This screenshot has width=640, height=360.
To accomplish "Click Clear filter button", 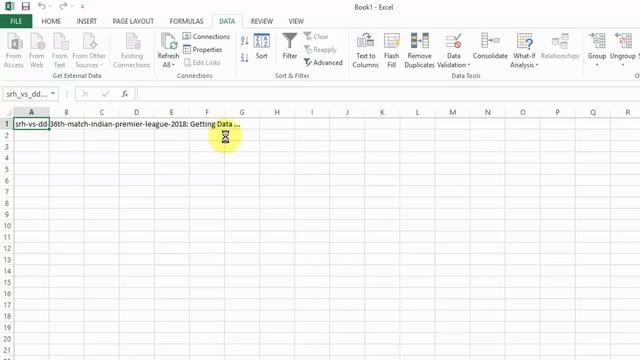I will (x=316, y=36).
